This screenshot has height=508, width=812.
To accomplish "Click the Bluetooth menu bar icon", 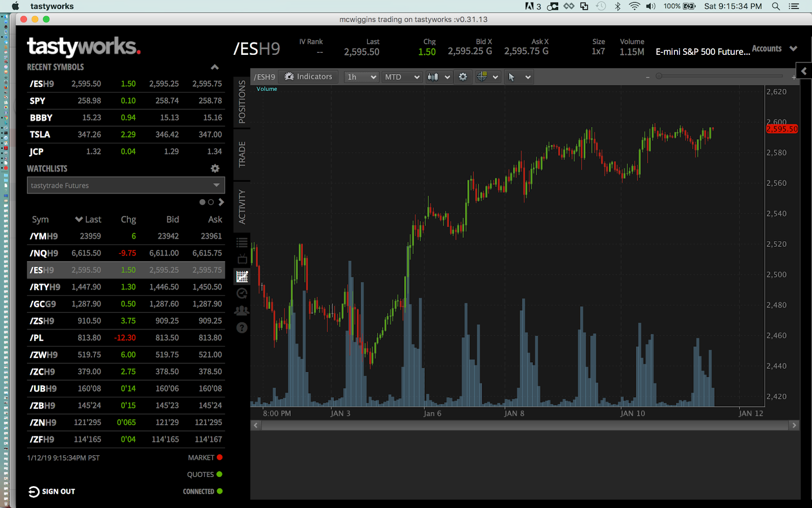I will coord(618,6).
